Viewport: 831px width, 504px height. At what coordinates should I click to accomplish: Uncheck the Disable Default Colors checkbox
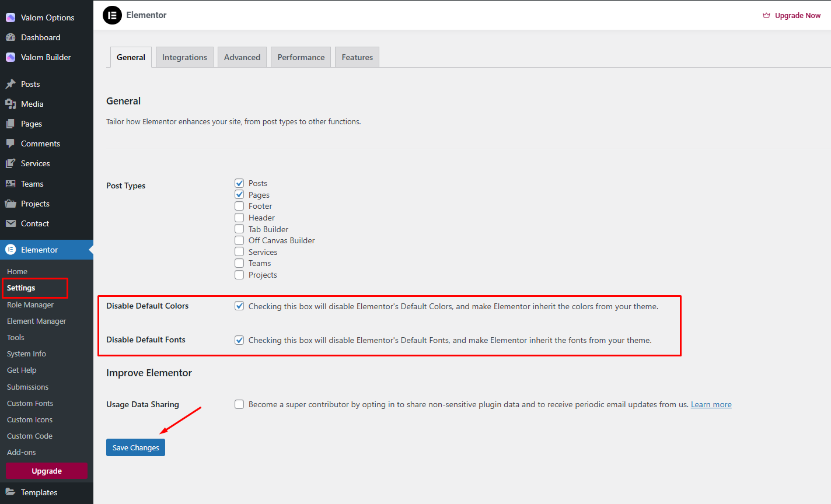click(239, 306)
